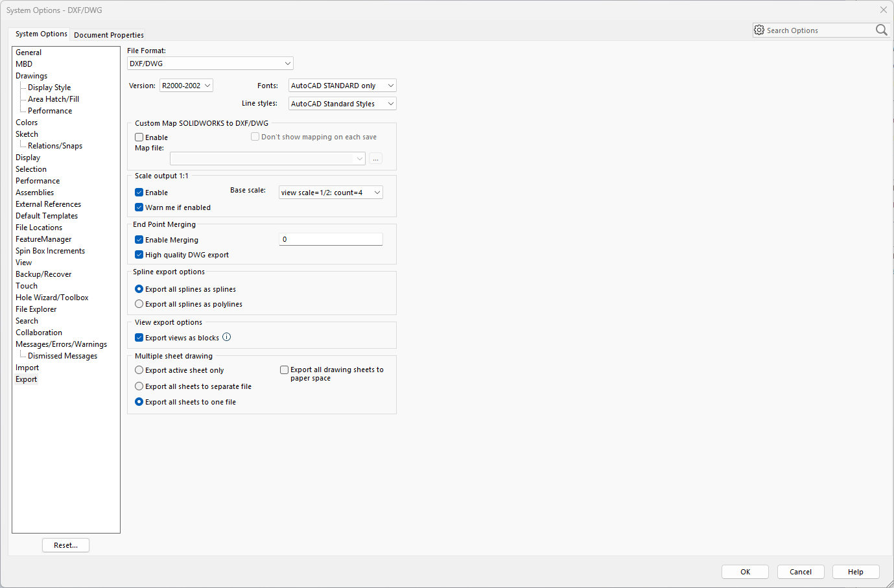Open the Base scale dropdown
The width and height of the screenshot is (894, 588).
[331, 193]
